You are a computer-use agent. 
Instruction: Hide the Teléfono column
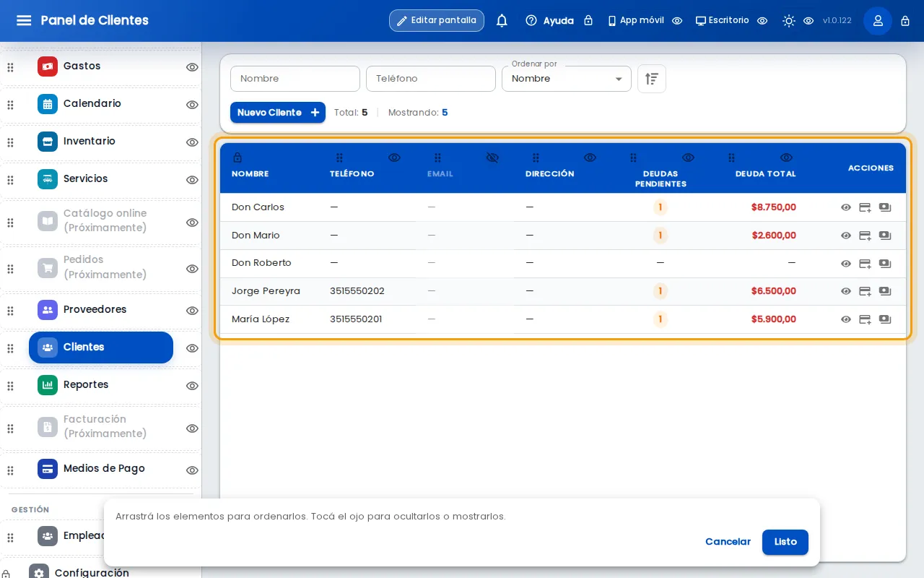point(394,158)
